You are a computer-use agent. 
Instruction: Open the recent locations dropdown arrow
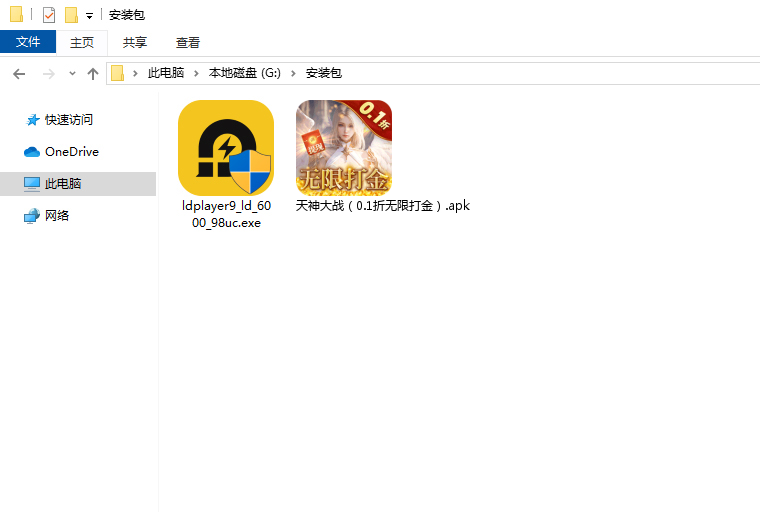72,73
